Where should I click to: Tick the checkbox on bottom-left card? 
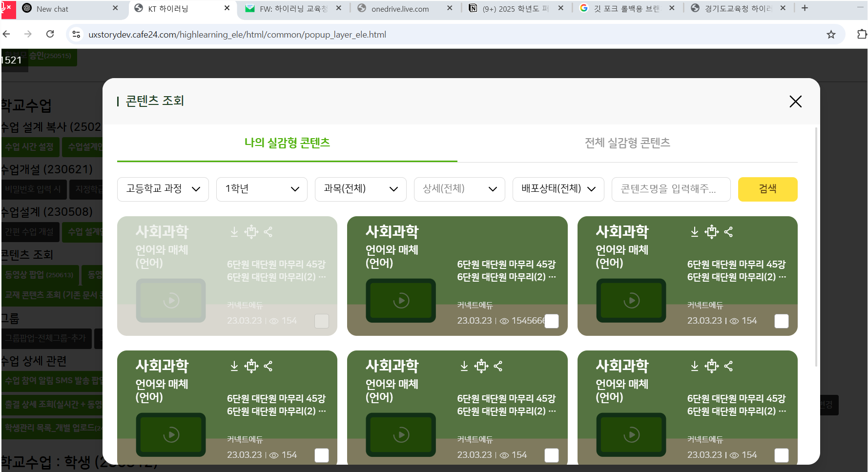(321, 455)
